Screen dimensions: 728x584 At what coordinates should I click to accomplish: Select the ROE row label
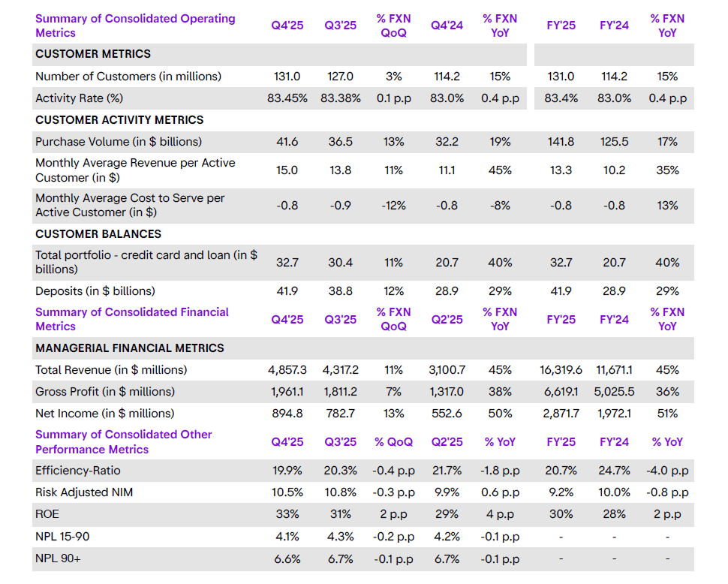(46, 514)
